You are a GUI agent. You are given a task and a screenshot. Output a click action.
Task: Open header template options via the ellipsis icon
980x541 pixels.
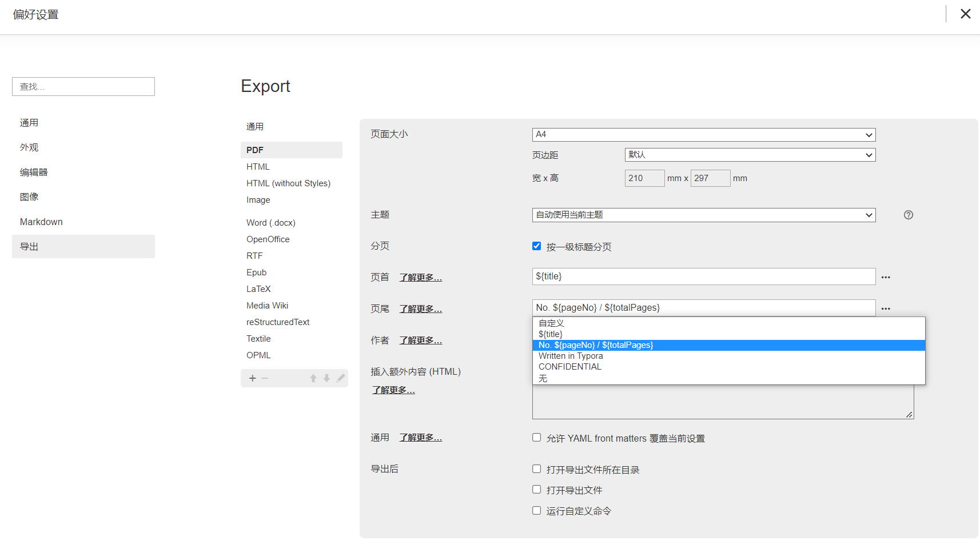pos(886,277)
